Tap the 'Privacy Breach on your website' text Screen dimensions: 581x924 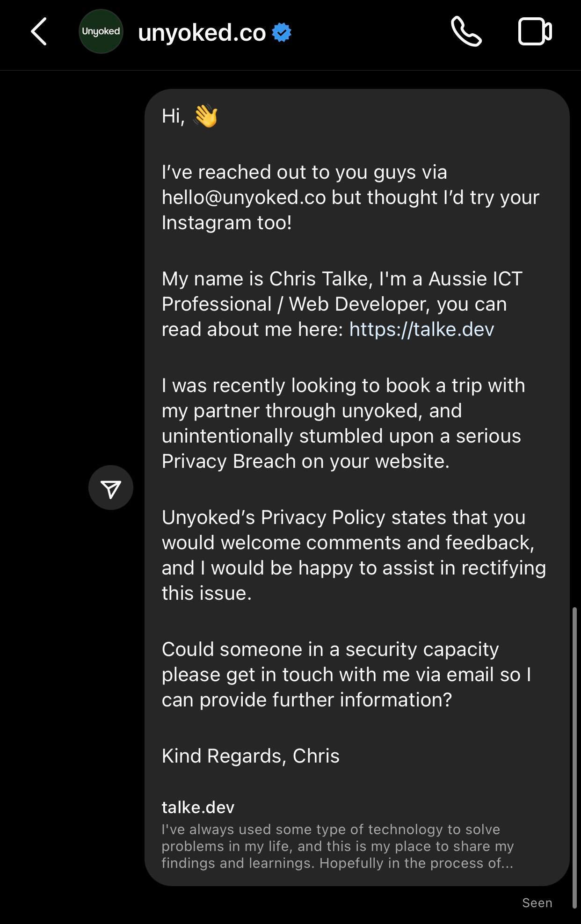tap(305, 461)
